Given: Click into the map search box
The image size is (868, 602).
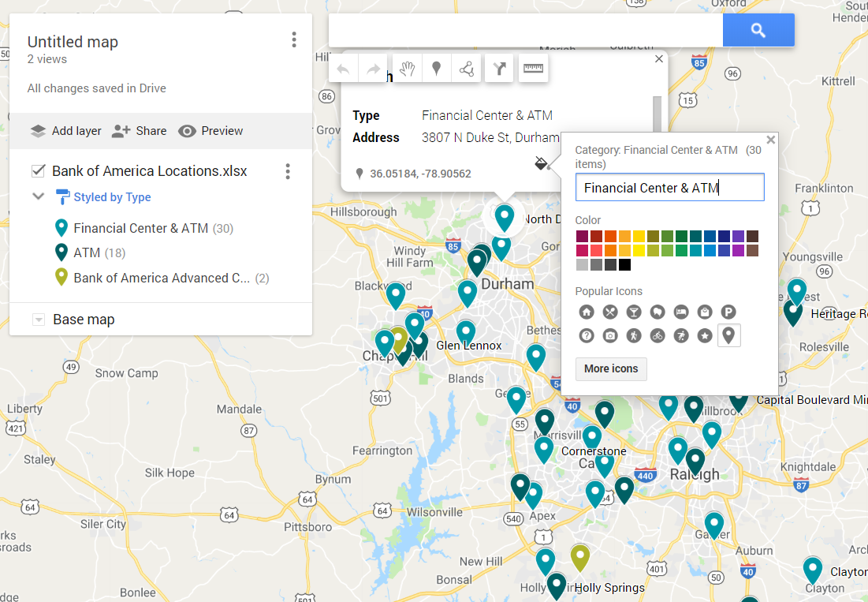Looking at the screenshot, I should click(526, 30).
